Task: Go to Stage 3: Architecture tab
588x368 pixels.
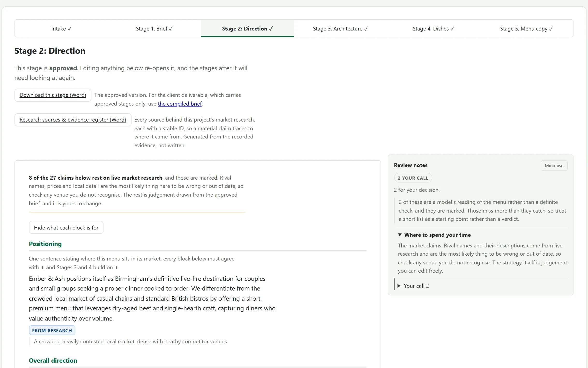Action: tap(340, 29)
